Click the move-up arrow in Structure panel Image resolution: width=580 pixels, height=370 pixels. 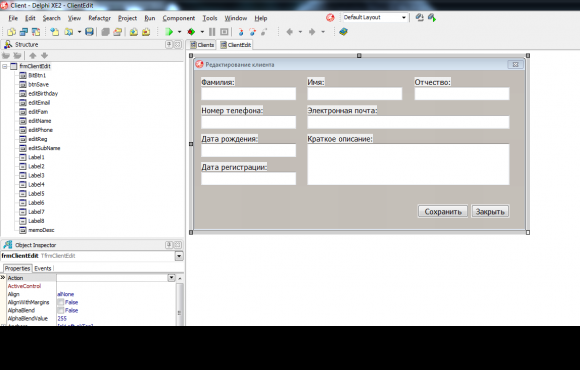[33, 56]
